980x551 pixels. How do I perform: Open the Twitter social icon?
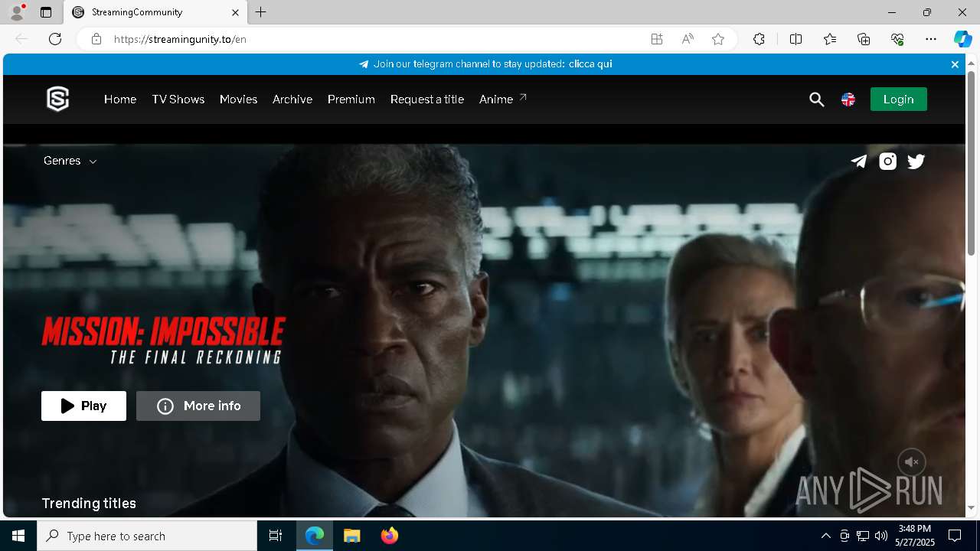[916, 161]
